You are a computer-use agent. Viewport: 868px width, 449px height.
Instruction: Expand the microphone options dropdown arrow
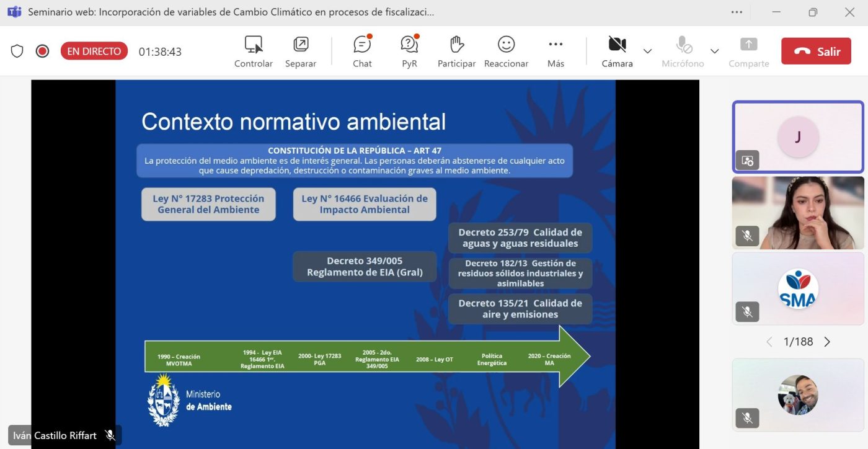coord(714,51)
